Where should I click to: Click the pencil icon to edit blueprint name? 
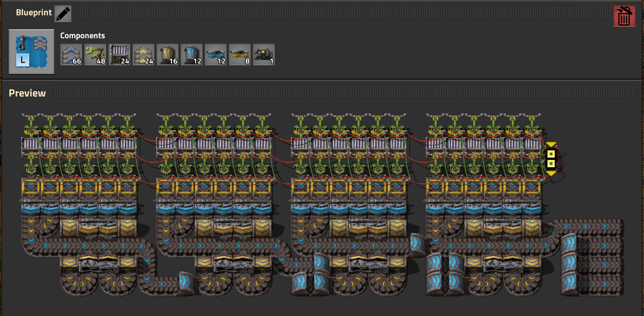[63, 14]
